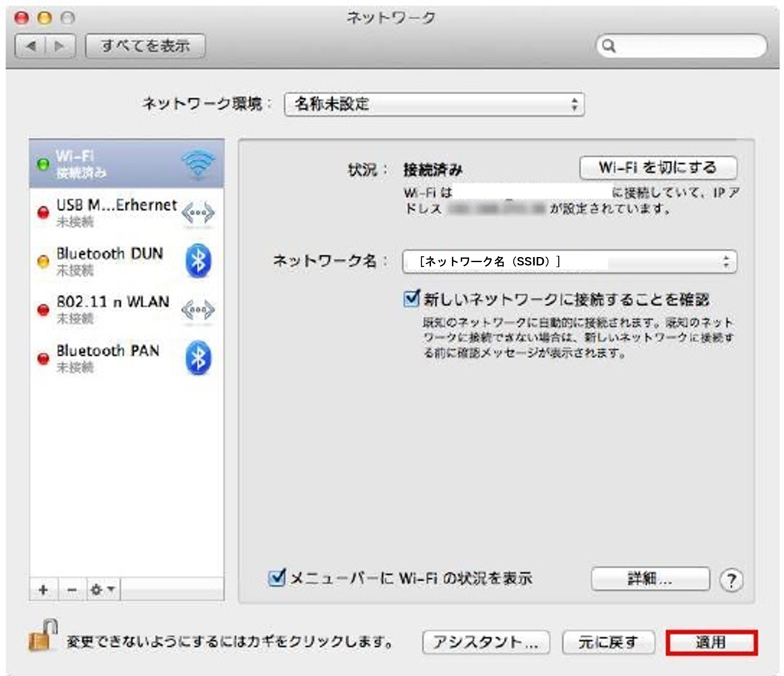Remove the service with the minus button
This screenshot has width=784, height=676.
click(72, 590)
